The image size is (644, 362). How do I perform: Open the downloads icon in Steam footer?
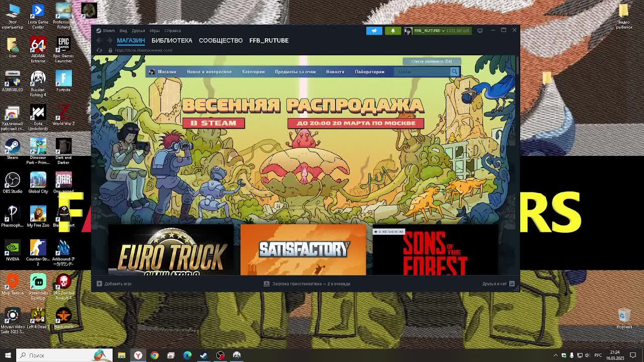click(x=267, y=284)
